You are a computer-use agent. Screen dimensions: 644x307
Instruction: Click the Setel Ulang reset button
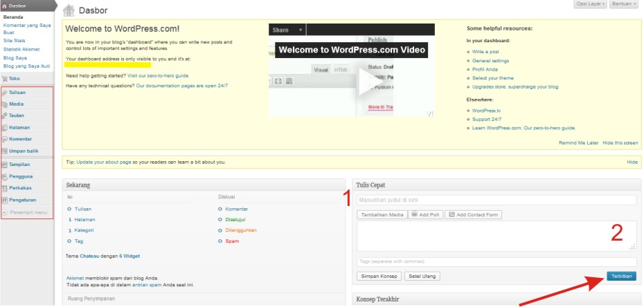click(422, 276)
